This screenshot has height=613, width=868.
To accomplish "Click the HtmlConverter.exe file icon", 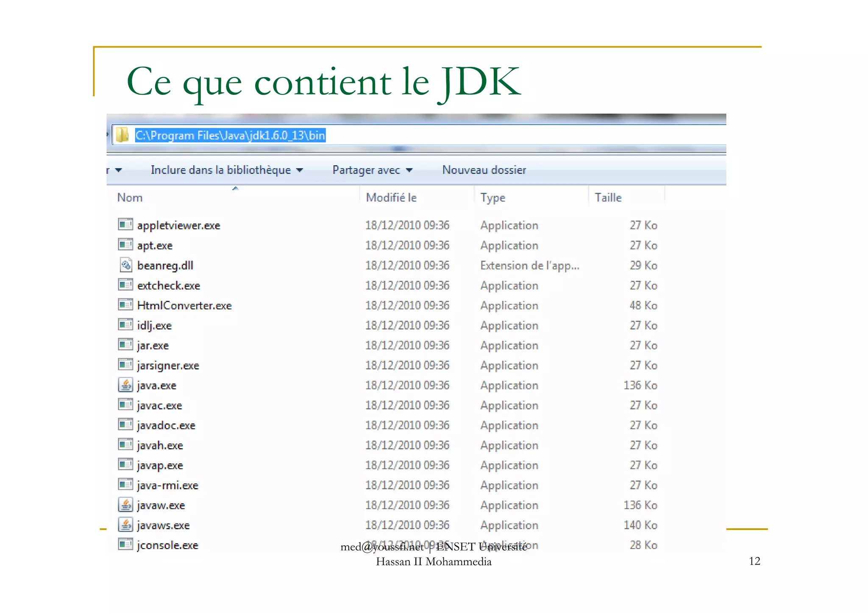I will pyautogui.click(x=125, y=304).
